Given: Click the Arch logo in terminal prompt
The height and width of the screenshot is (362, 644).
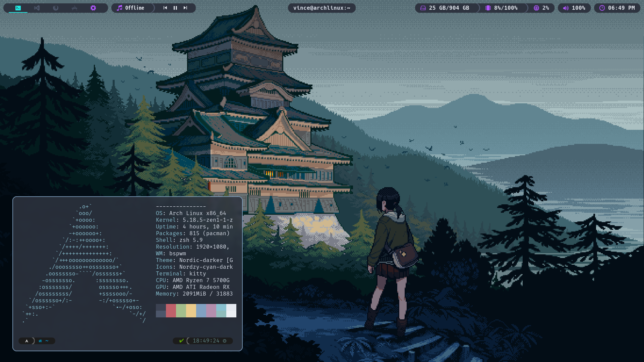Looking at the screenshot, I should click(x=26, y=341).
